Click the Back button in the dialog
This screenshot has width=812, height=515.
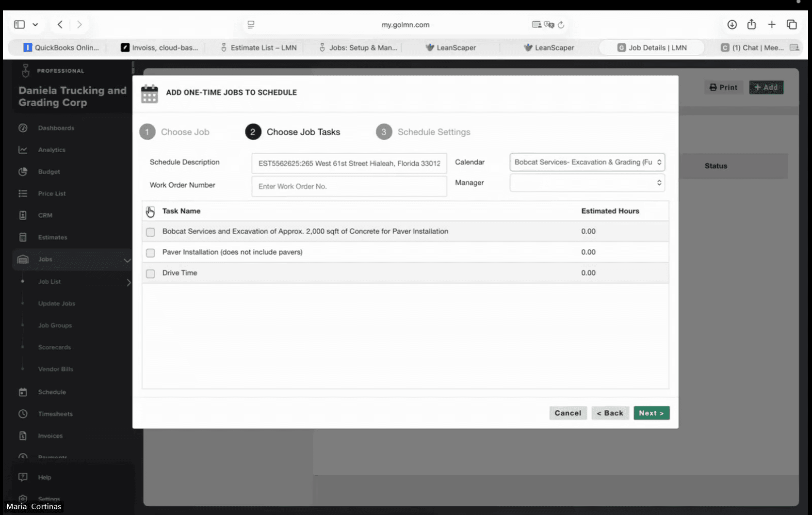(x=610, y=413)
